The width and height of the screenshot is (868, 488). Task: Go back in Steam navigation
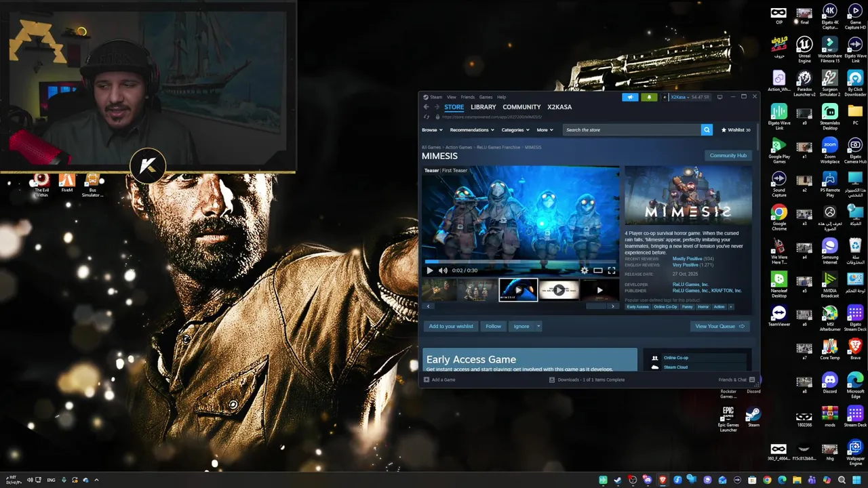pyautogui.click(x=426, y=107)
